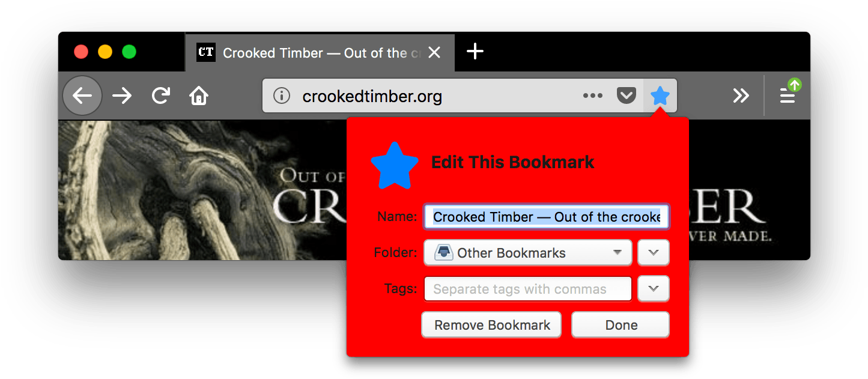Close the Crooked Timber tab
Screen dimensions: 868x379
(434, 53)
